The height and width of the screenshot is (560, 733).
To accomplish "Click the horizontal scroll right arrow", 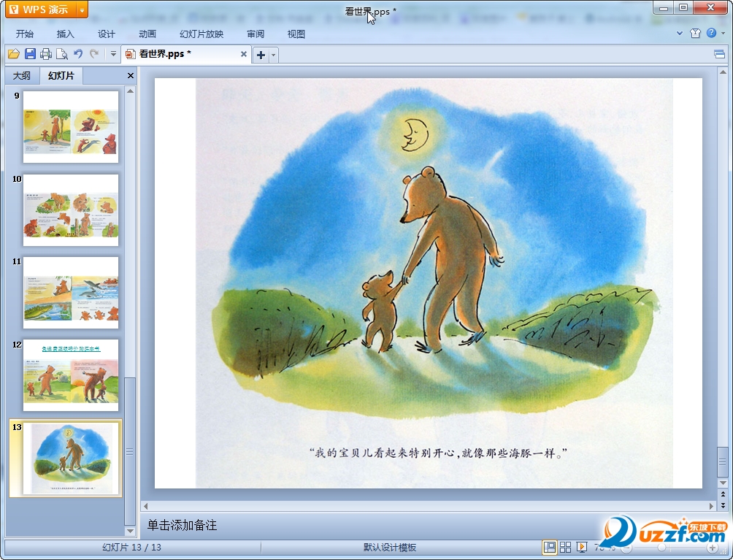I will 712,506.
